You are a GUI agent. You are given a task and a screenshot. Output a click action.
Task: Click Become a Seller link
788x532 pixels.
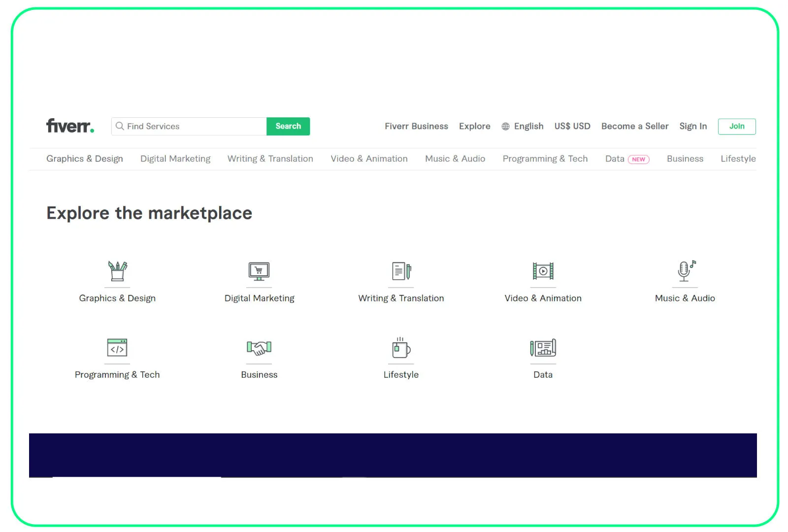(x=635, y=126)
